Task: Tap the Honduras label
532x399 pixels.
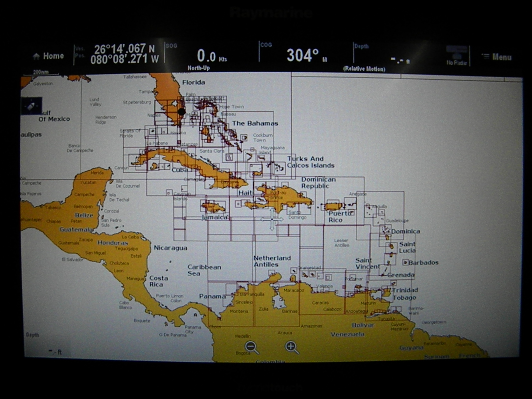Action: (113, 243)
